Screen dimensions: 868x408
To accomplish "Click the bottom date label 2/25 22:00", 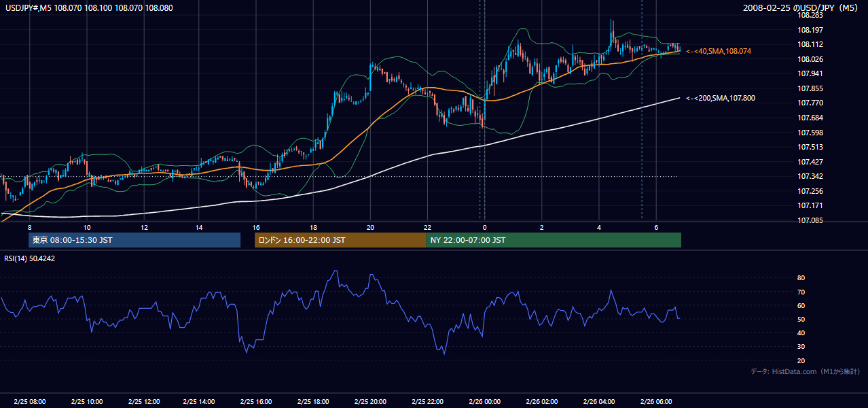I will tap(427, 402).
